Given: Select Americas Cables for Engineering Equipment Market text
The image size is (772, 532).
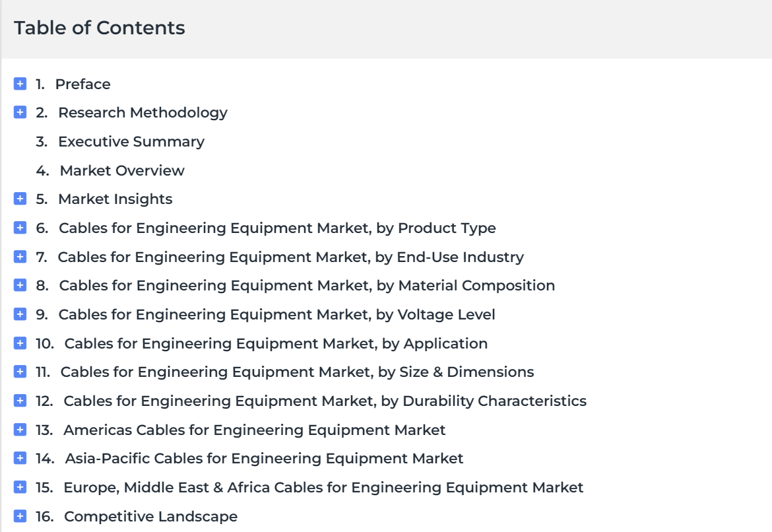Looking at the screenshot, I should click(x=255, y=430).
